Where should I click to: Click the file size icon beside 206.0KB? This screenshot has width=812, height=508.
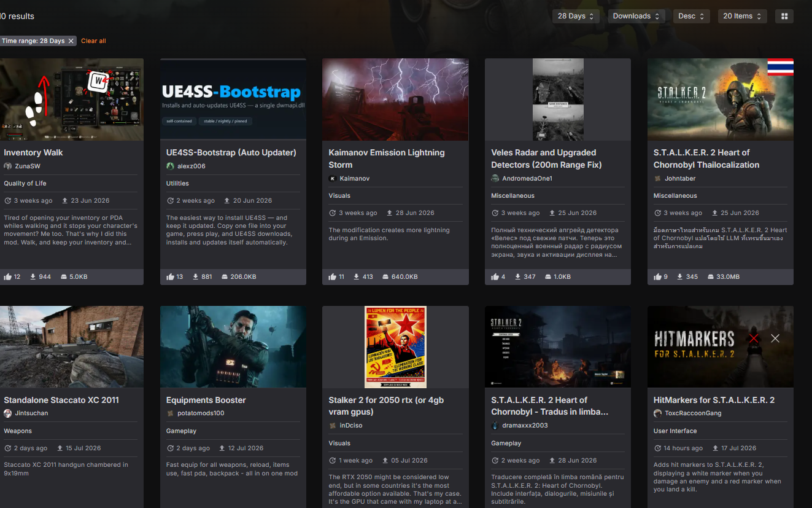point(225,277)
